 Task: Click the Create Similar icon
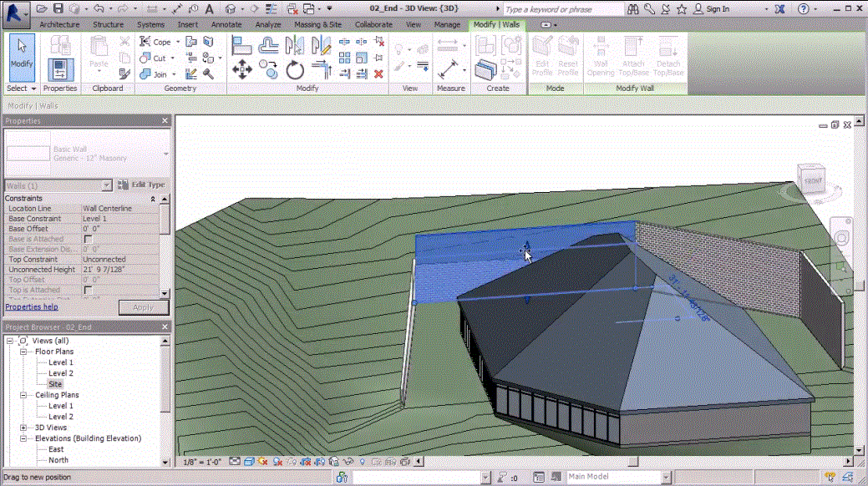[x=485, y=70]
